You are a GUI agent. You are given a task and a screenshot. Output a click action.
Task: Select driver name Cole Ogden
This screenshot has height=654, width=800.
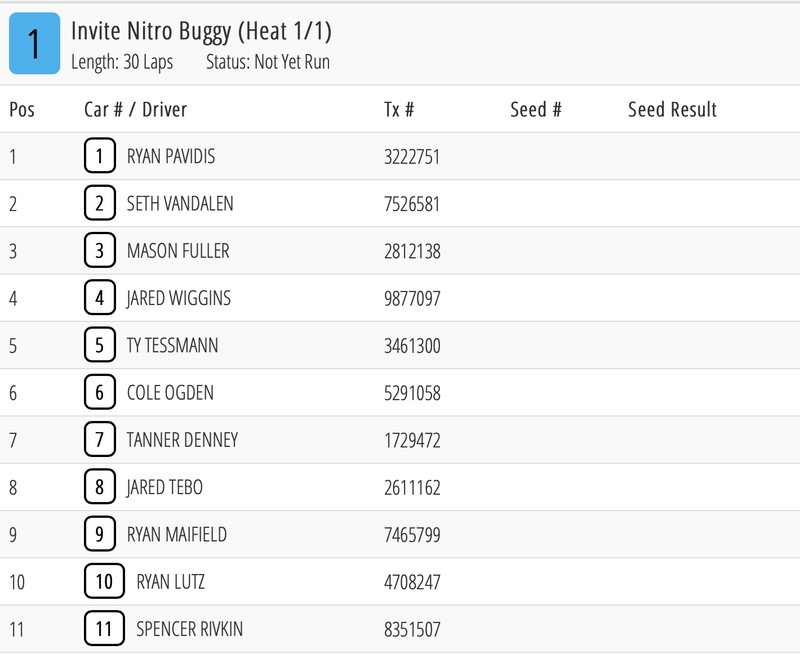coord(170,393)
